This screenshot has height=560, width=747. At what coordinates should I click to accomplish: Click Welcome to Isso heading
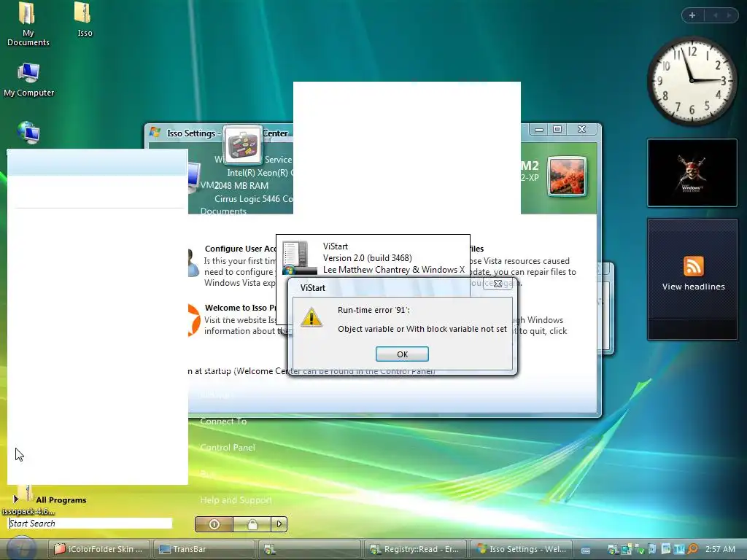[x=241, y=308]
